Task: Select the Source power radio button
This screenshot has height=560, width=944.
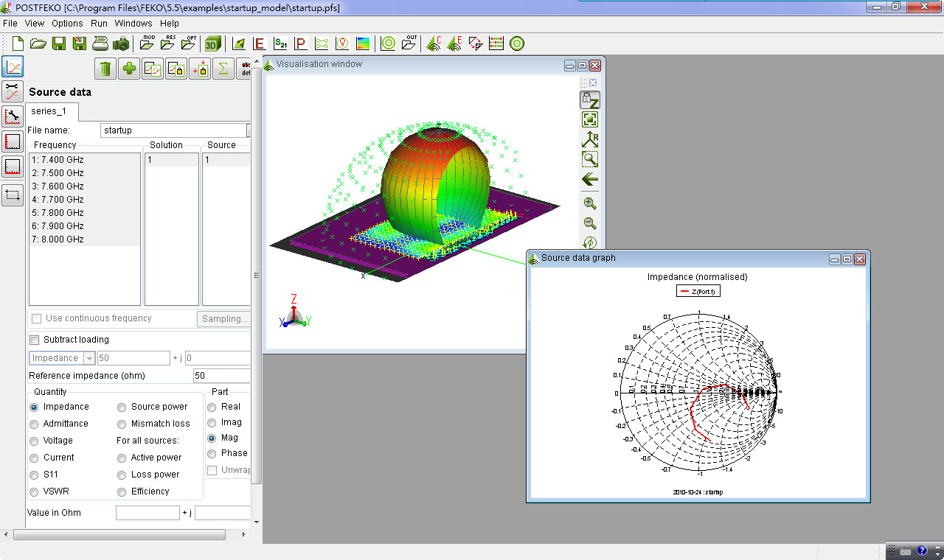Action: tap(122, 407)
